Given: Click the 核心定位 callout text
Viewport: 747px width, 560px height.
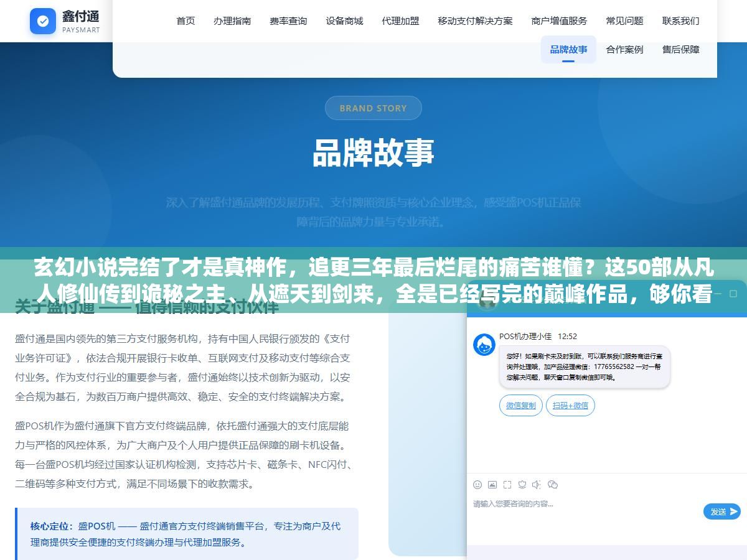Looking at the screenshot, I should 186,534.
